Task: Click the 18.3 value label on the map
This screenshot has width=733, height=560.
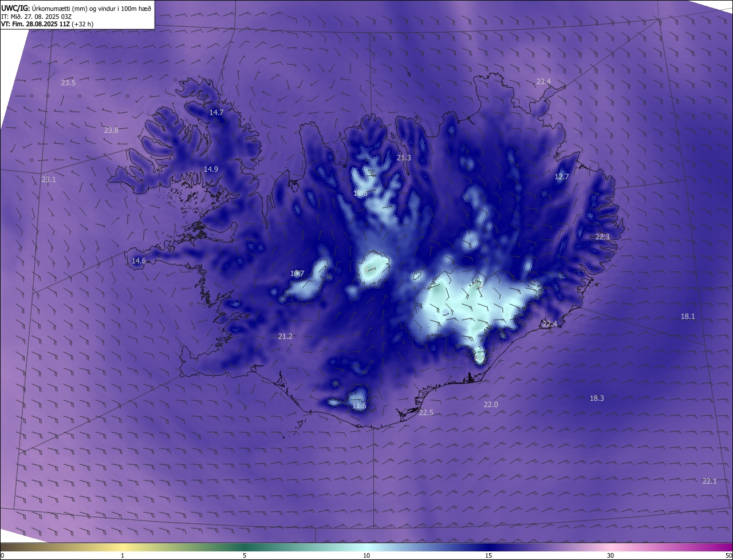Action: pos(597,399)
